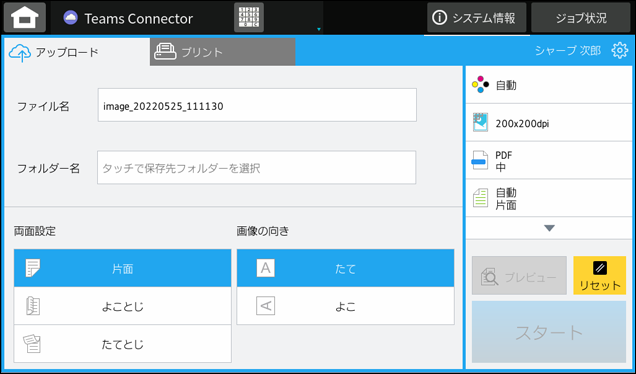Click the シャープ 次郎 user name
Image resolution: width=636 pixels, height=374 pixels.
(568, 51)
